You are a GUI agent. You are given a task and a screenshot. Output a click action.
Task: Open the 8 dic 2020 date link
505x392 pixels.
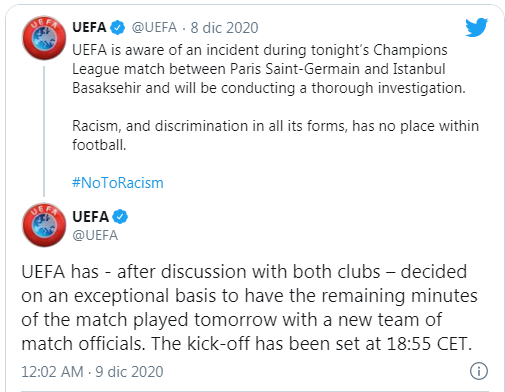coord(224,28)
